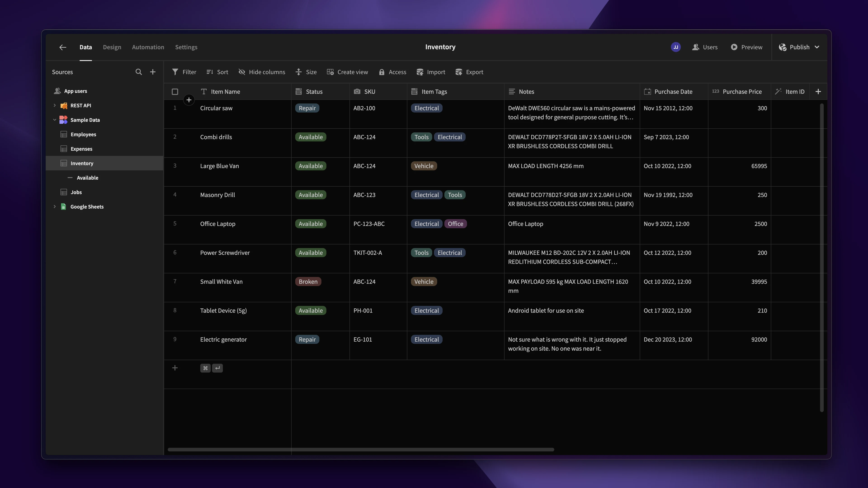Switch to the Automation tab
This screenshot has width=868, height=488.
(x=148, y=47)
